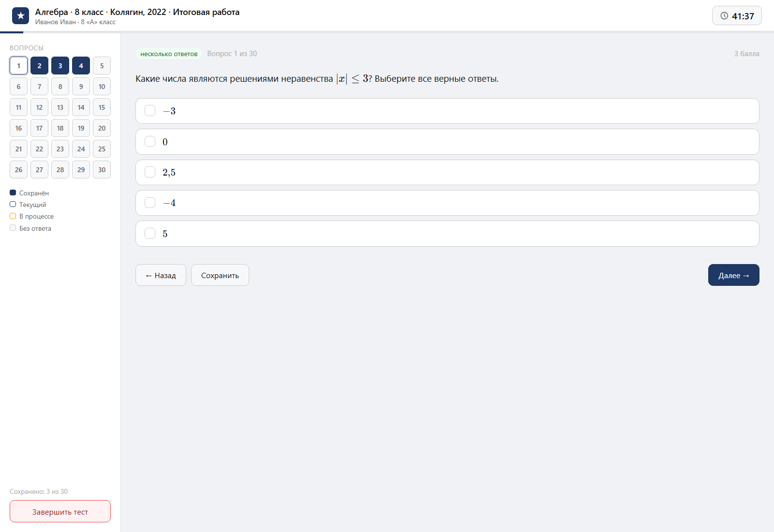
Task: Click the несколько ответов tag
Action: (169, 54)
